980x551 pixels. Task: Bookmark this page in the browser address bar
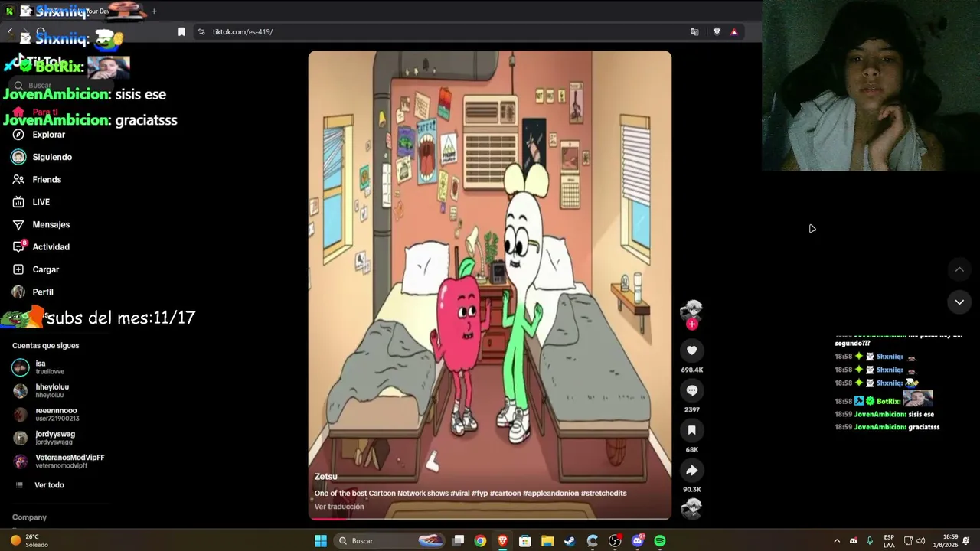181,31
